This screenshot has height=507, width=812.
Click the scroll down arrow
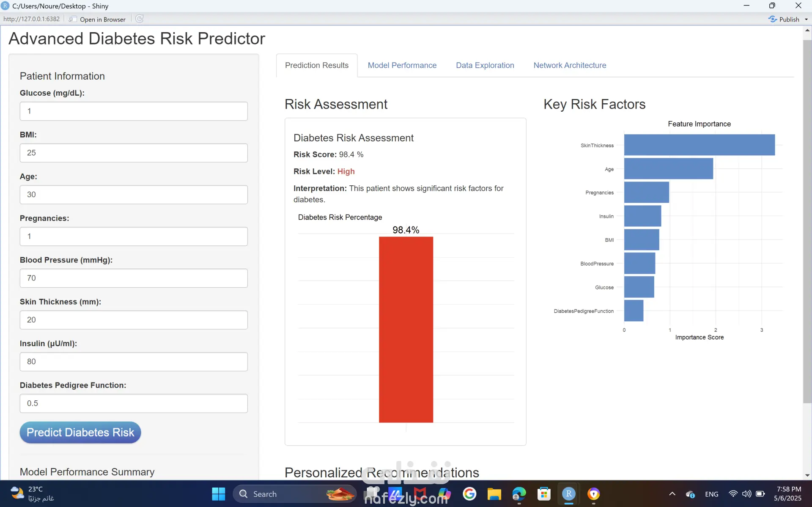807,475
